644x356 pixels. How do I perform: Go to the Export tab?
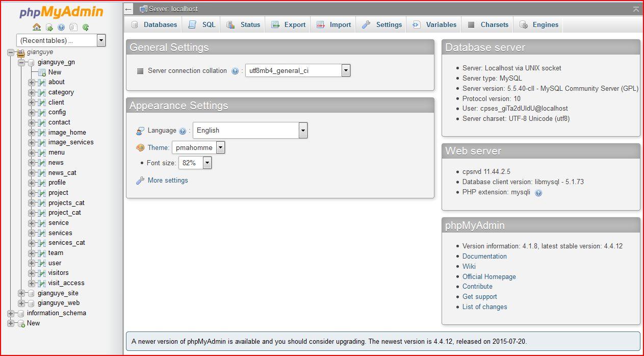[288, 24]
